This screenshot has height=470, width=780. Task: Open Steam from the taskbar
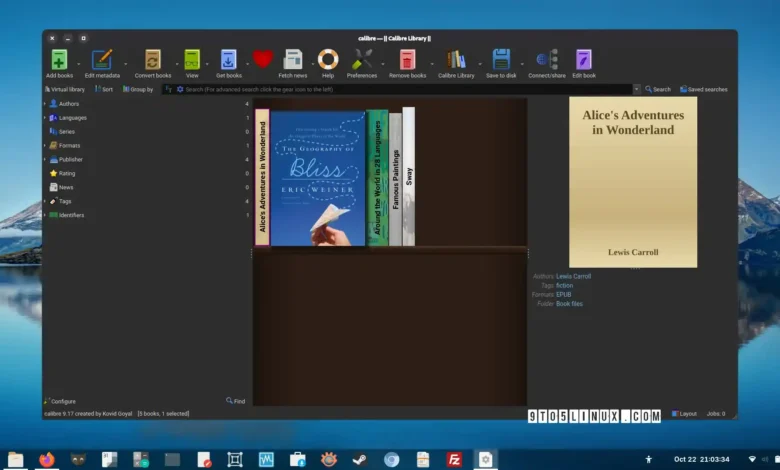point(360,459)
